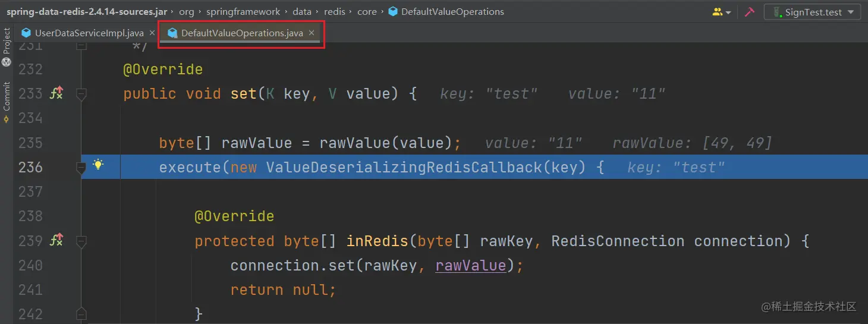The height and width of the screenshot is (324, 868).
Task: Click the 'return null;' statement on line 241
Action: pyautogui.click(x=283, y=290)
